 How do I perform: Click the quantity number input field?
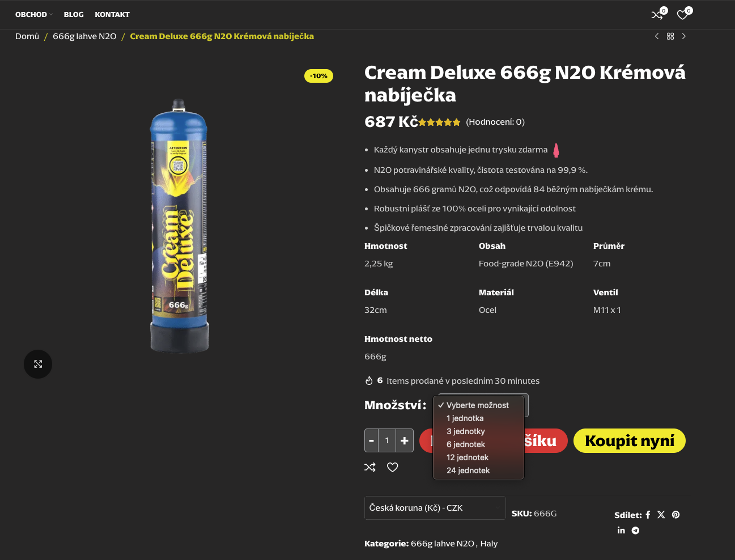pos(387,440)
